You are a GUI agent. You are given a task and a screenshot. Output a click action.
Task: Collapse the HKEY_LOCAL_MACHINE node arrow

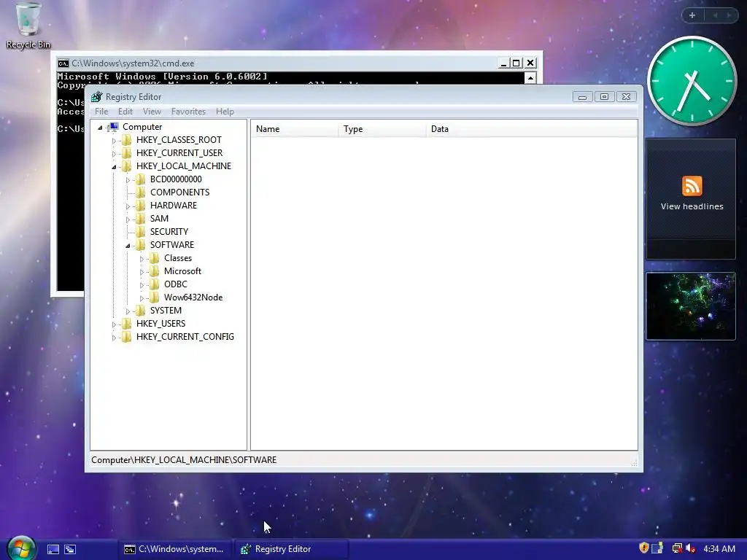114,167
